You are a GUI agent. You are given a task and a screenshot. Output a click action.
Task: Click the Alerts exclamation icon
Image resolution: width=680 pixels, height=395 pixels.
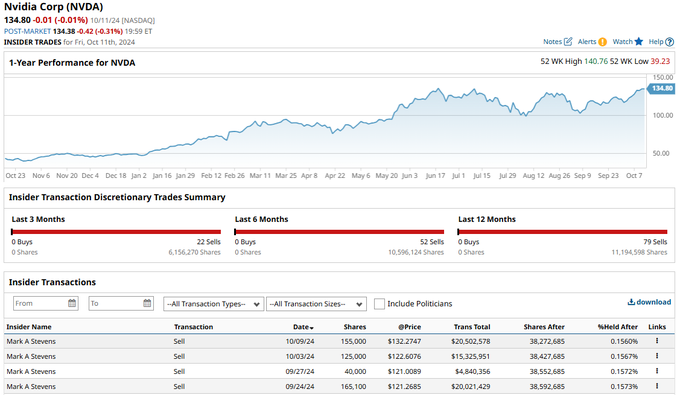pos(602,42)
